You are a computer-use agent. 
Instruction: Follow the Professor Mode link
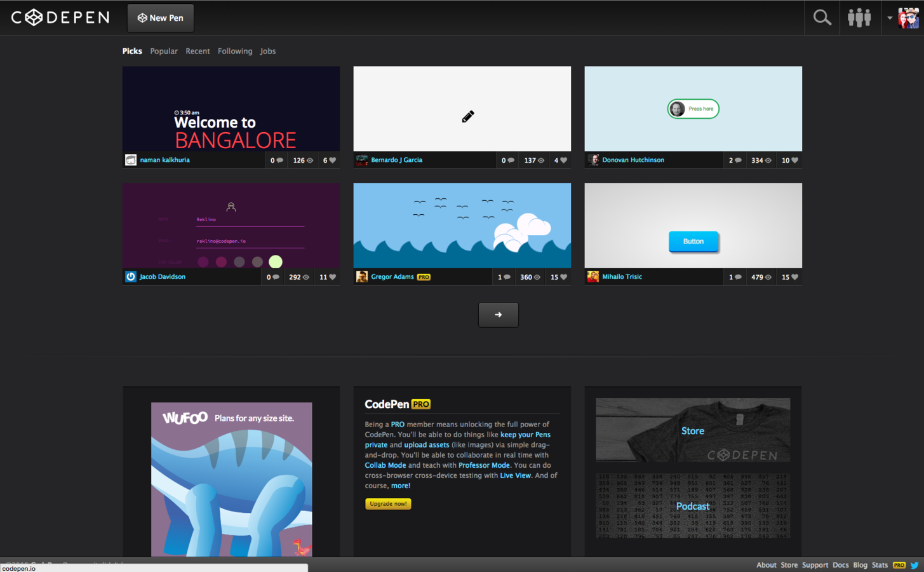click(x=484, y=465)
